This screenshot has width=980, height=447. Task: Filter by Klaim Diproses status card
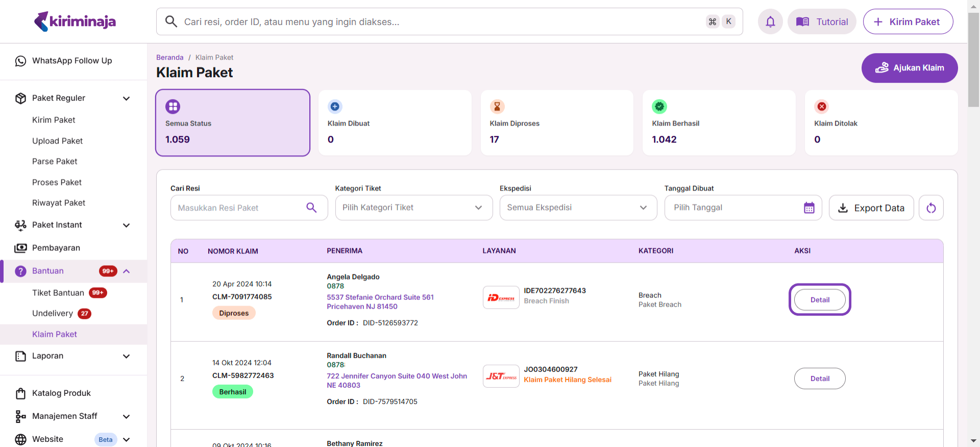(x=556, y=123)
